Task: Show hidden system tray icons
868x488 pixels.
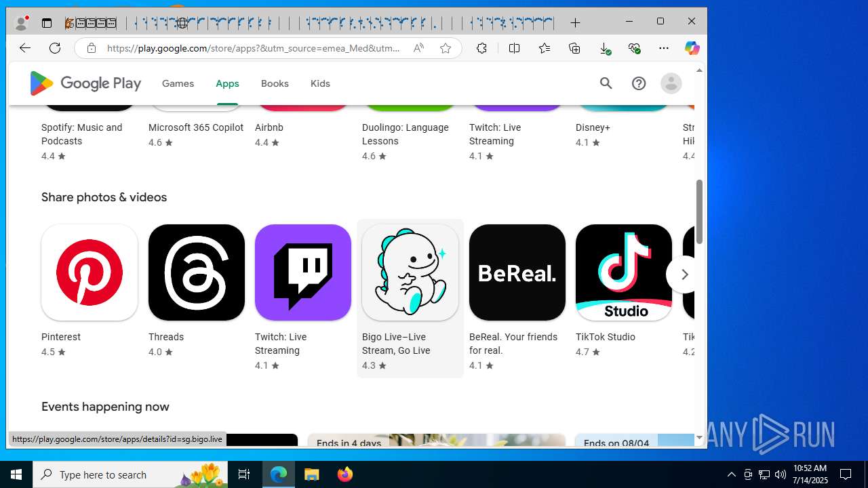Action: 731,474
